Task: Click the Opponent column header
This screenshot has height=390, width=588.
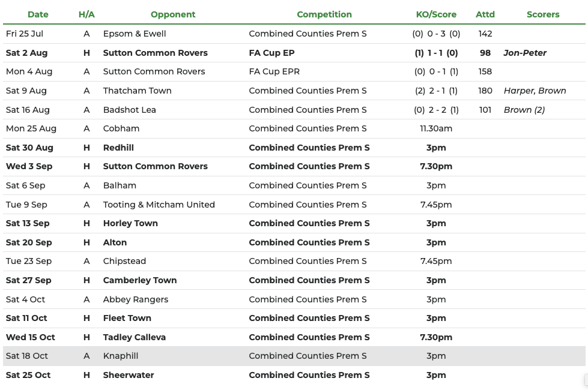Action: coord(173,14)
